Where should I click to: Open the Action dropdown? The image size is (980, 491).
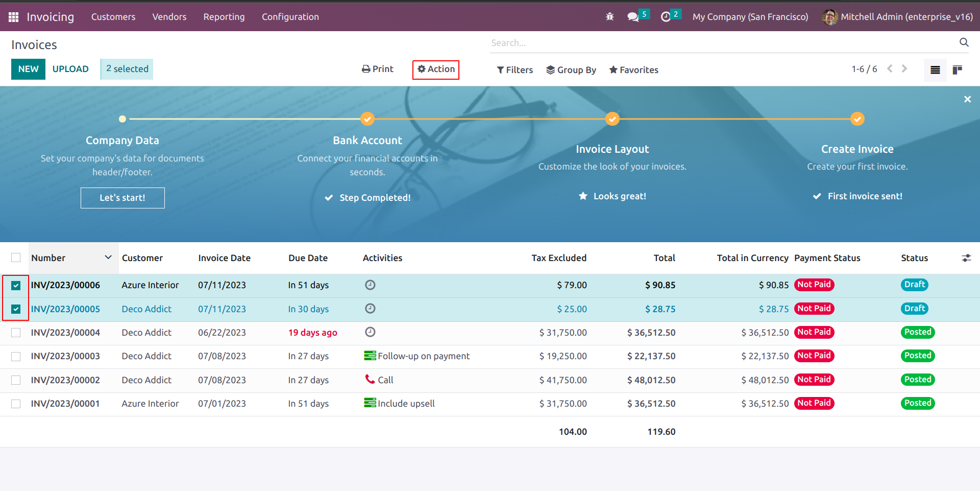coord(436,69)
